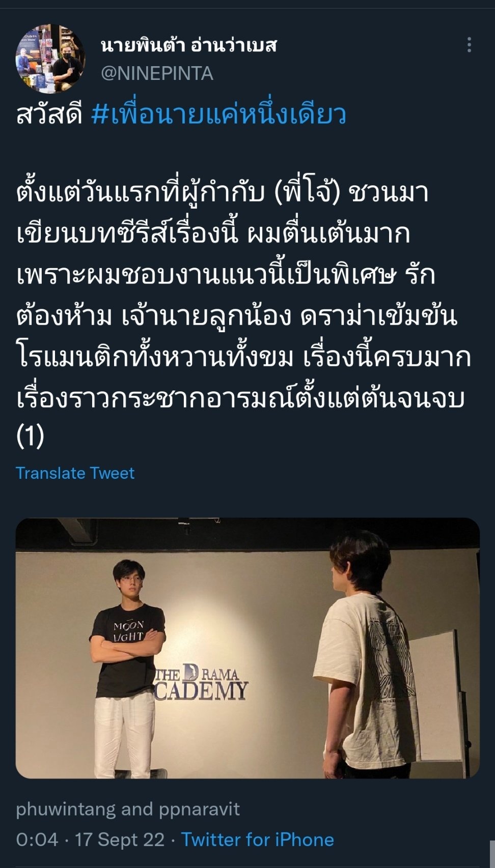Select the 17 Sept 22 date
Image resolution: width=495 pixels, height=868 pixels.
pyautogui.click(x=120, y=840)
